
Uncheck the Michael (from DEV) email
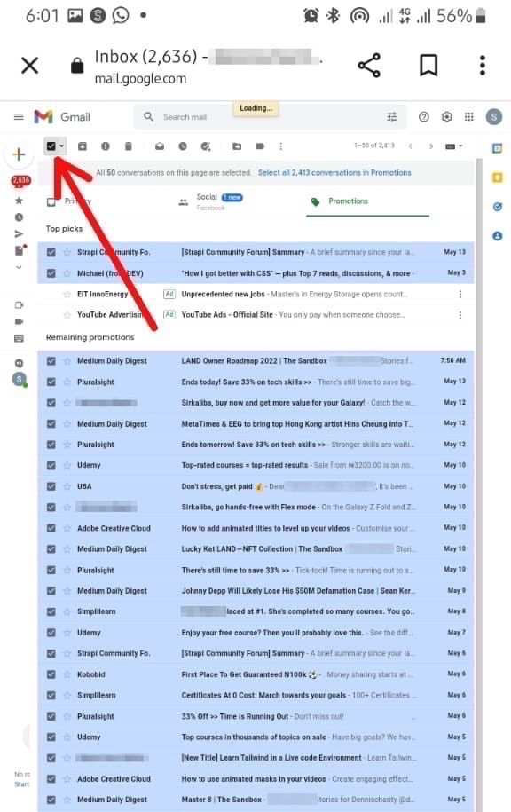pos(51,273)
